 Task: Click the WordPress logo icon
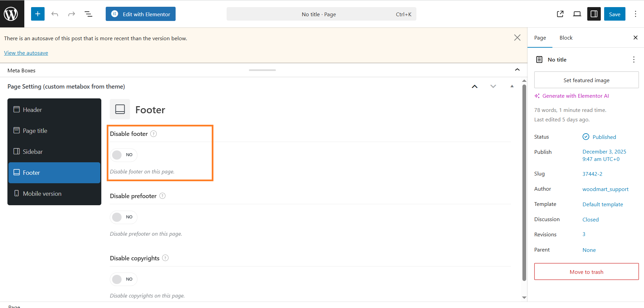11,14
